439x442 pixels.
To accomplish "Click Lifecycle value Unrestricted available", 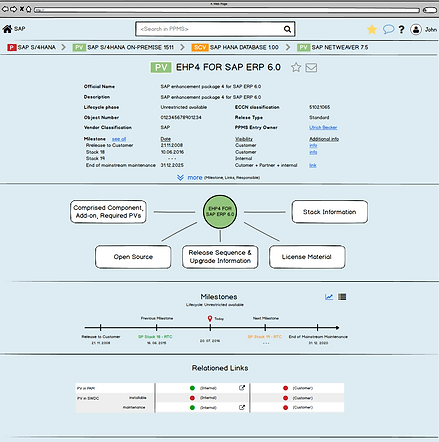I will pos(184,107).
